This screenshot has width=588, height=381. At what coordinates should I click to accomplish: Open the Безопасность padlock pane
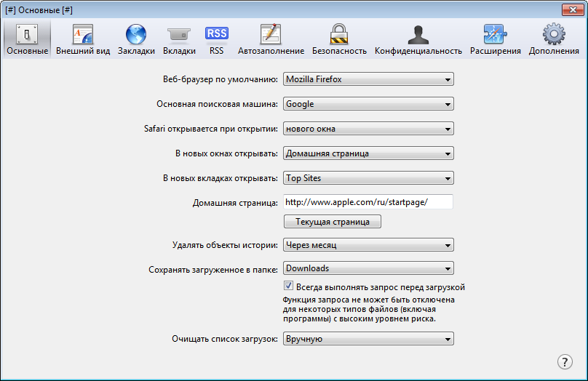point(339,39)
